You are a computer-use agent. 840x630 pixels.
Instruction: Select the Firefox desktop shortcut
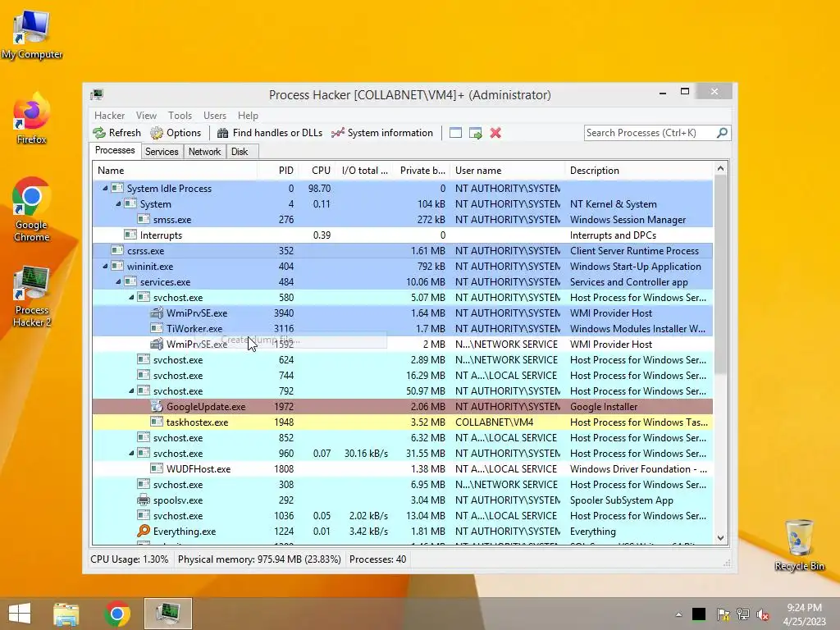coord(32,118)
